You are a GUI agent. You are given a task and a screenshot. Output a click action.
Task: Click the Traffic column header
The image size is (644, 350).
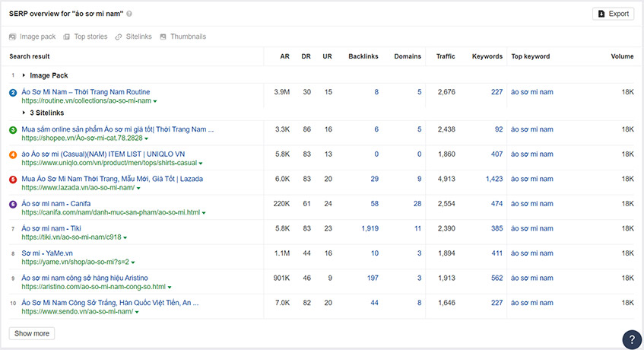coord(446,56)
